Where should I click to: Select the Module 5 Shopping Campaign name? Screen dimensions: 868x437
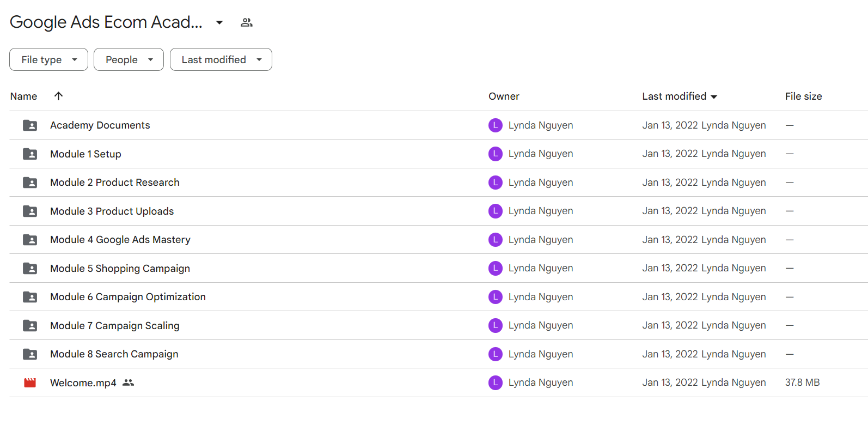pos(120,269)
